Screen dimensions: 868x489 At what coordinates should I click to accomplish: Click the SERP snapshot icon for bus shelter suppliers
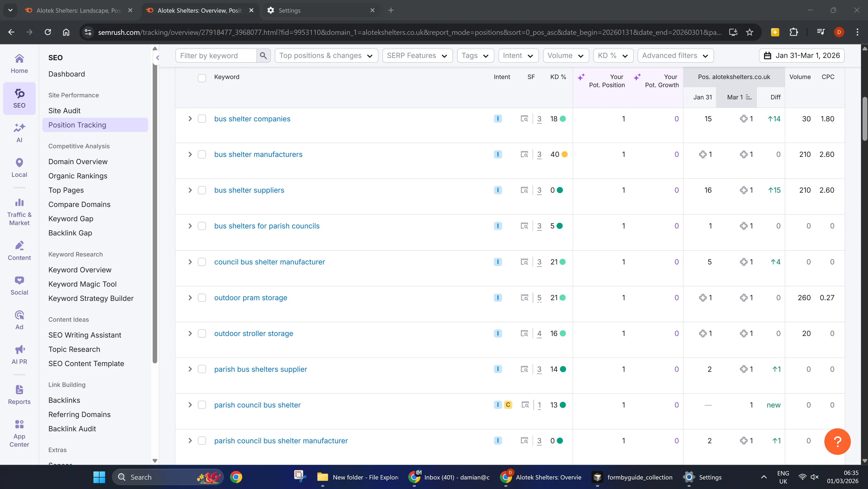[x=524, y=190]
